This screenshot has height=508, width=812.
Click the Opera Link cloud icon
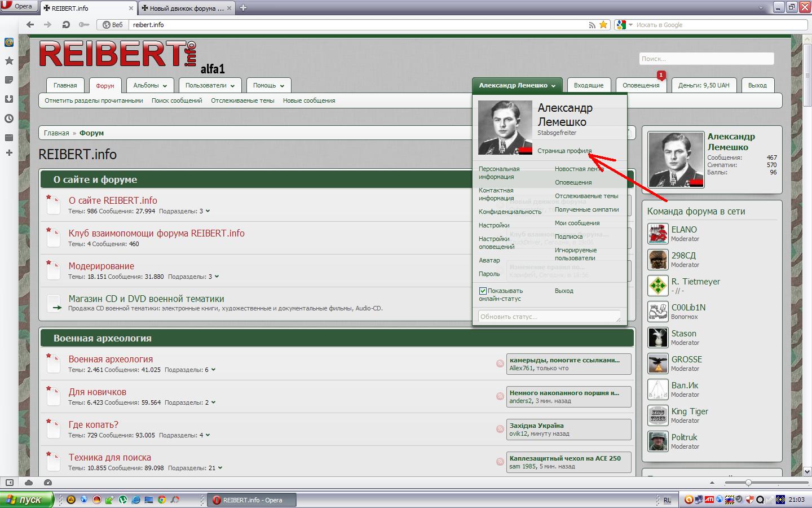coord(29,483)
